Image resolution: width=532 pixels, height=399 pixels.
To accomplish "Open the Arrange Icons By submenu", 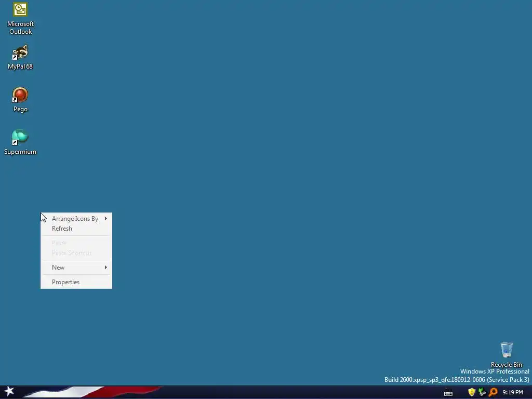I will pos(76,219).
